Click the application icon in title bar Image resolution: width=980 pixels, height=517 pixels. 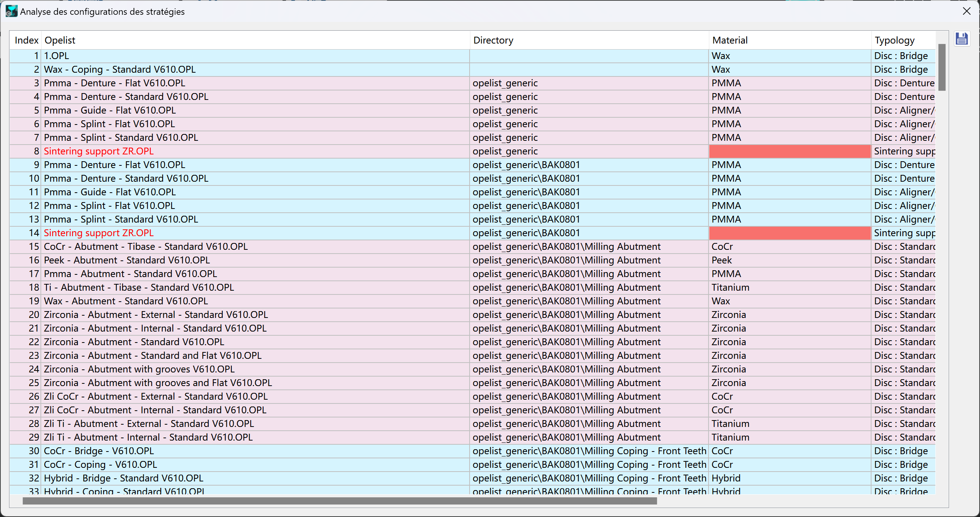tap(11, 11)
